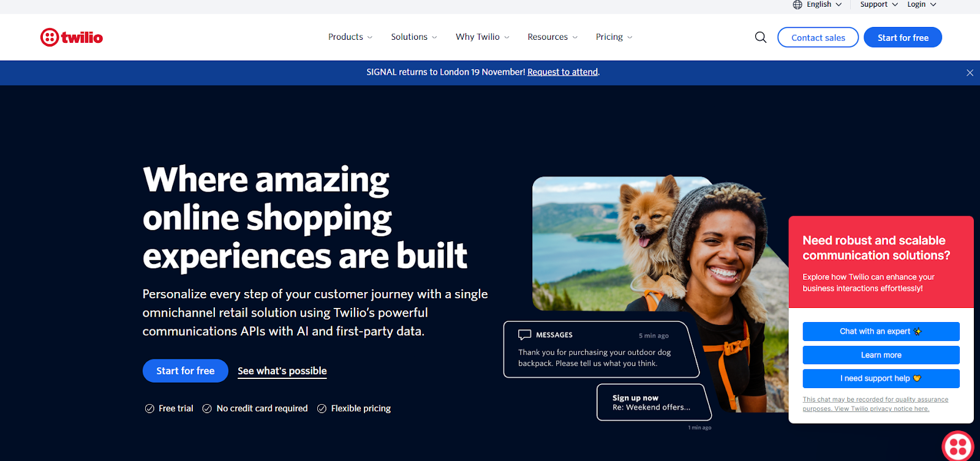This screenshot has height=461, width=980.
Task: Open the round Twilio chat launcher
Action: 957,446
